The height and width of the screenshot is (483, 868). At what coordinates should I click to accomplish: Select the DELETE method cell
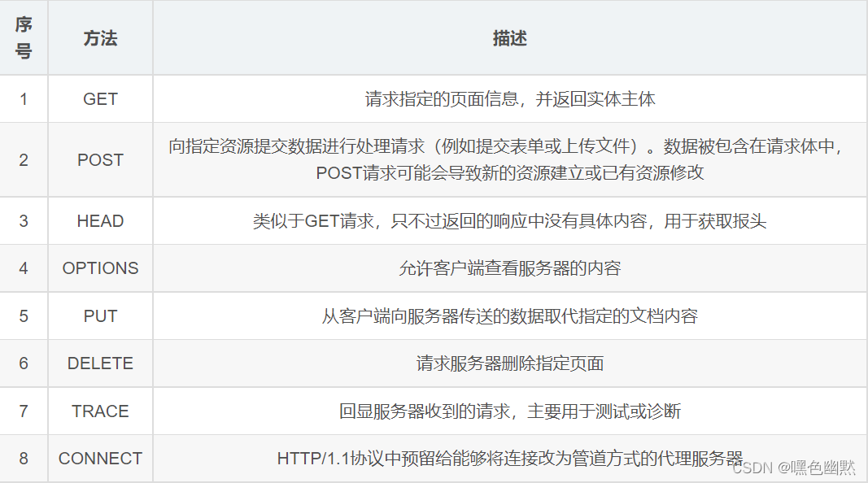(x=100, y=363)
